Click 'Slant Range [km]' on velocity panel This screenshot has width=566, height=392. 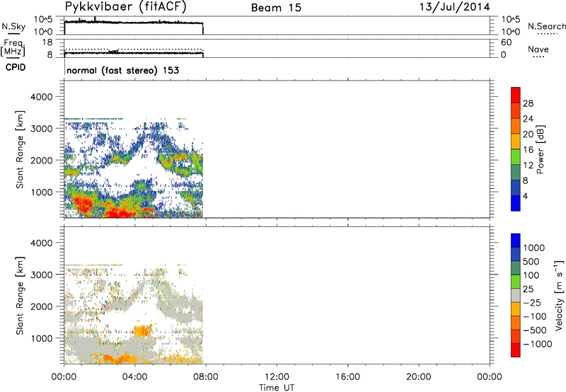point(20,296)
